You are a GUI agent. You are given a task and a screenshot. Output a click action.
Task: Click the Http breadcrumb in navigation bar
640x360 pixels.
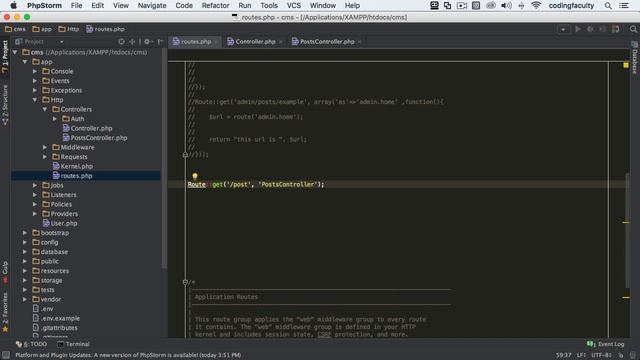(69, 29)
